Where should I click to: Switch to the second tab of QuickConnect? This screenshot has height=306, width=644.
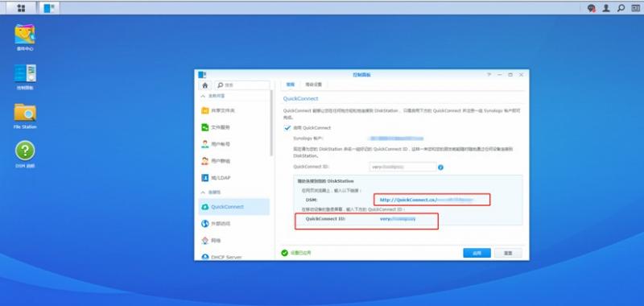click(x=313, y=85)
